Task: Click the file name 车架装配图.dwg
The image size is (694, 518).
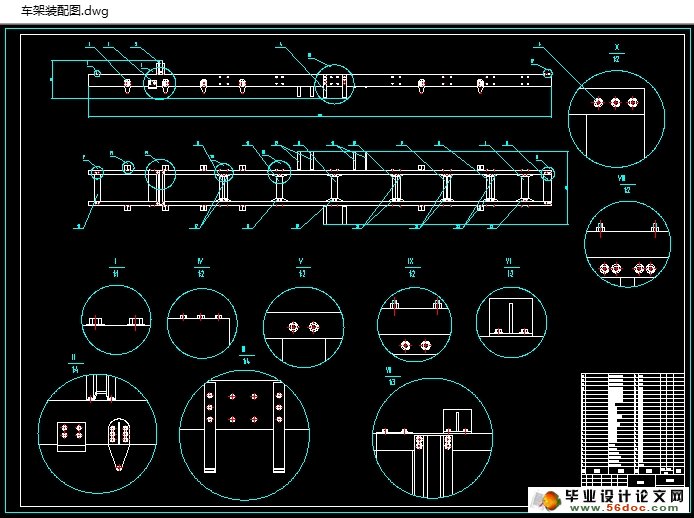Action: pos(65,11)
